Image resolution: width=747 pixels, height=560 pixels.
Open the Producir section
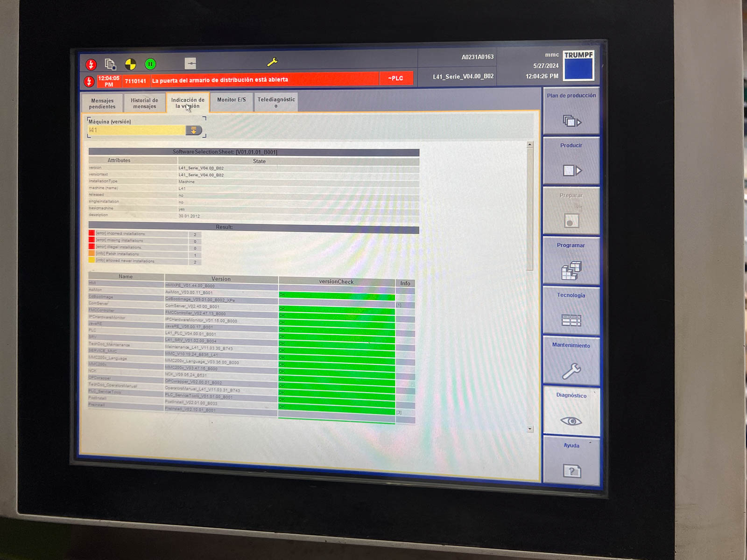pyautogui.click(x=571, y=161)
